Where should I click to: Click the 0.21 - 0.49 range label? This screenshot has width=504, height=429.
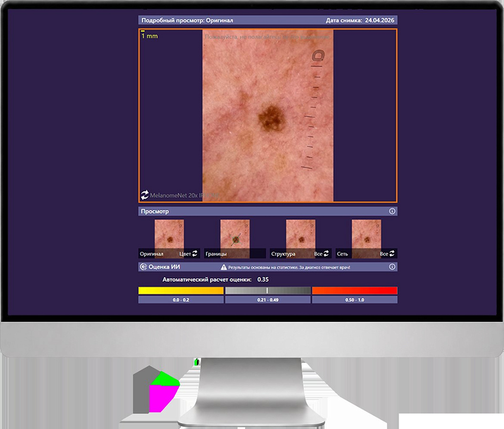pos(268,300)
